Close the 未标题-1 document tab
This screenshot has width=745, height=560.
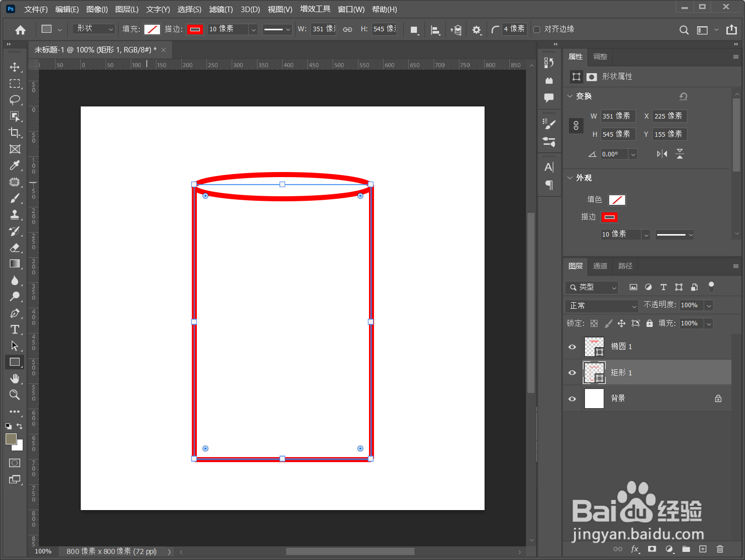[x=164, y=50]
